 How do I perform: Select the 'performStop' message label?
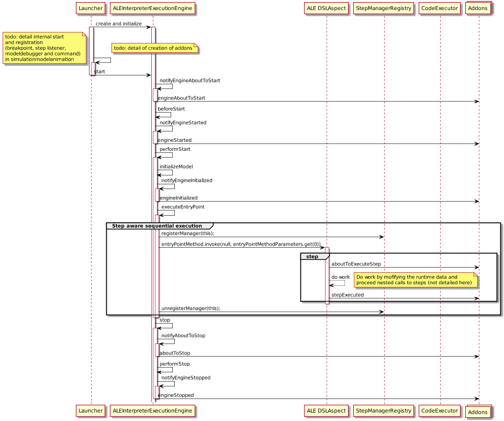point(175,363)
